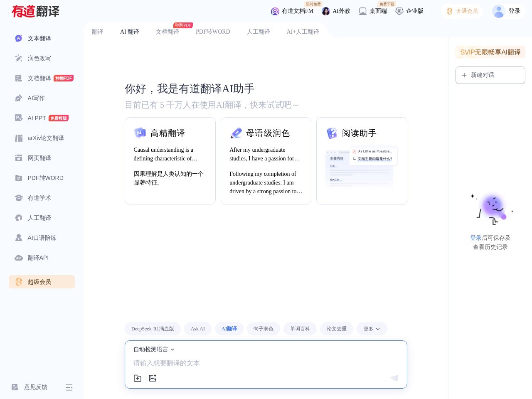Click the blue 登录 link in history panel
The height and width of the screenshot is (399, 532).
click(476, 238)
